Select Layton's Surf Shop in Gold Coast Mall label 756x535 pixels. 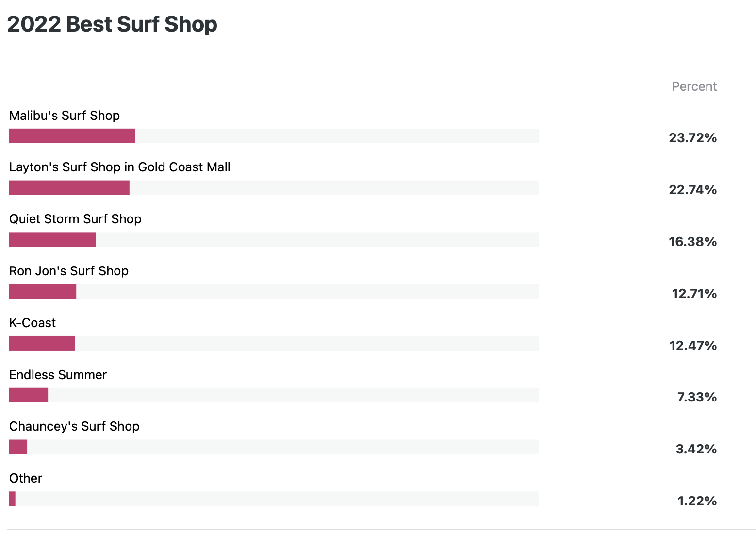click(x=120, y=167)
